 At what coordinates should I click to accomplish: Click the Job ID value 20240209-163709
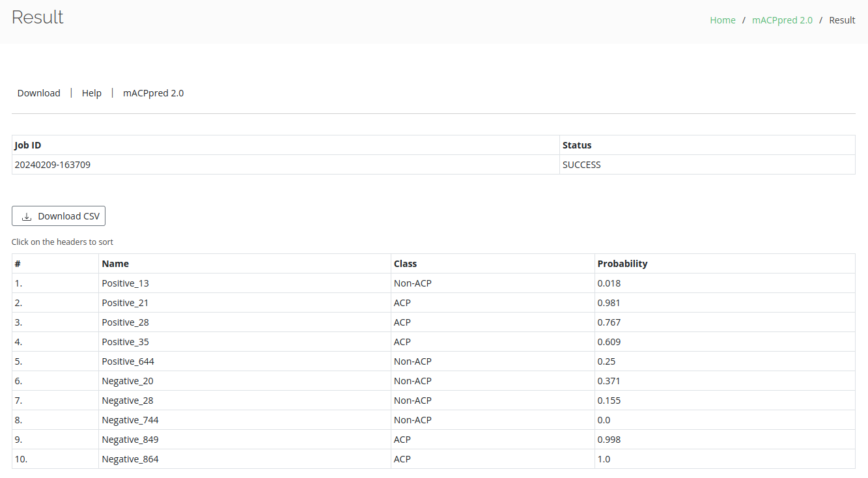pos(52,165)
